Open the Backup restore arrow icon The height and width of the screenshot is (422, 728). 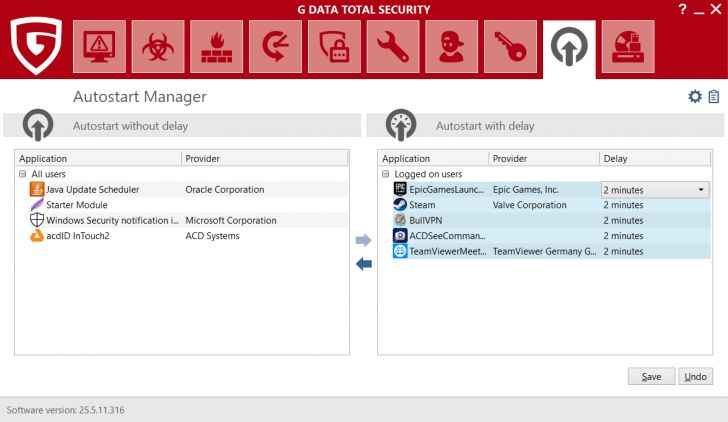(x=275, y=46)
